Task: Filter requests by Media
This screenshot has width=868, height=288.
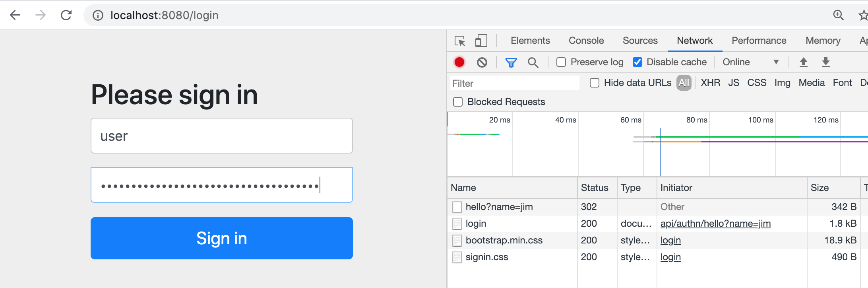Action: [812, 83]
